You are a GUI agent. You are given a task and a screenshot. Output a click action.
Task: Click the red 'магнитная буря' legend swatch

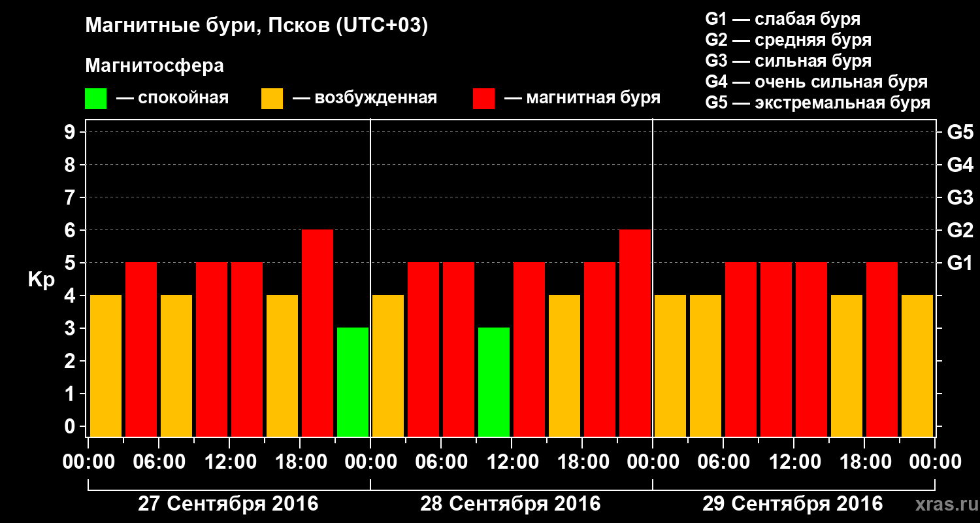pyautogui.click(x=483, y=99)
